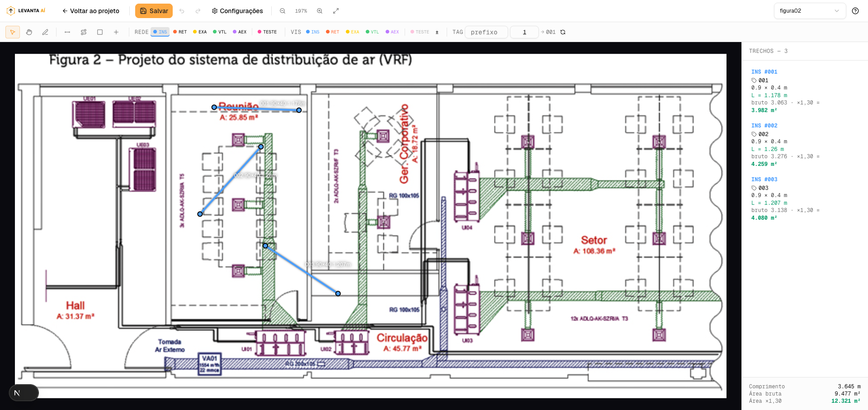
Task: Select the rectangle shape tool
Action: (x=100, y=32)
